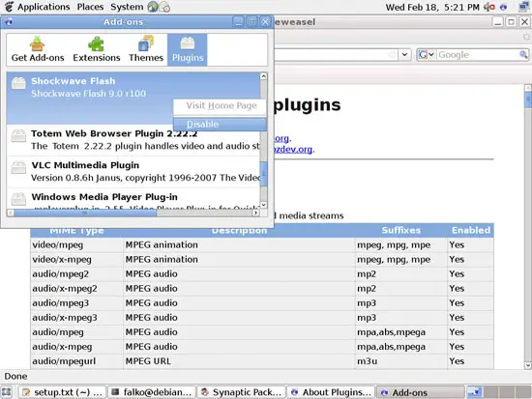Switch to the Extensions section
Image resolution: width=532 pixels, height=399 pixels.
[97, 49]
